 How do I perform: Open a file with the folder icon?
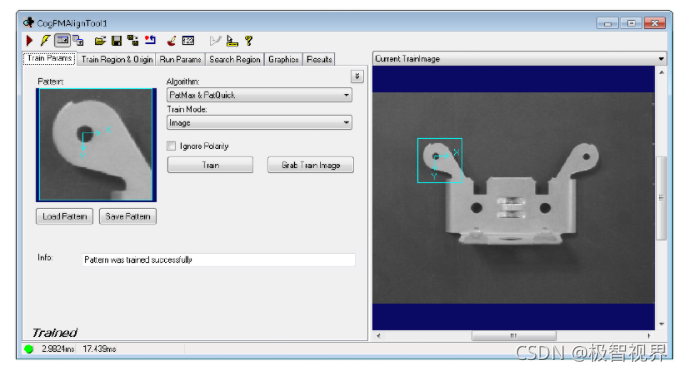coord(100,41)
